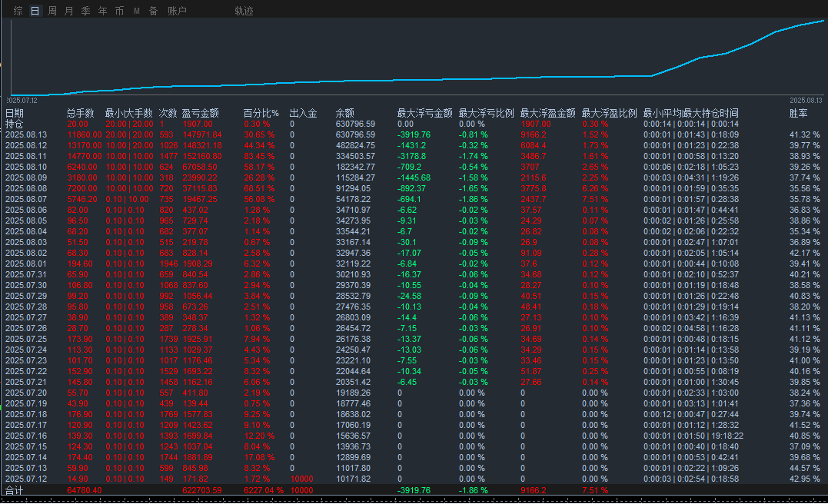Click the 百分比% column header
The height and width of the screenshot is (504, 828).
[x=261, y=113]
